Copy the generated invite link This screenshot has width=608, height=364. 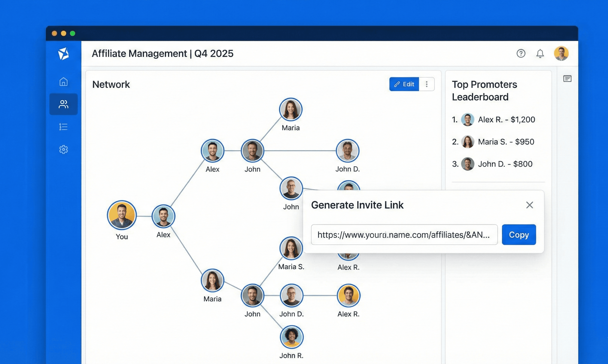(518, 234)
